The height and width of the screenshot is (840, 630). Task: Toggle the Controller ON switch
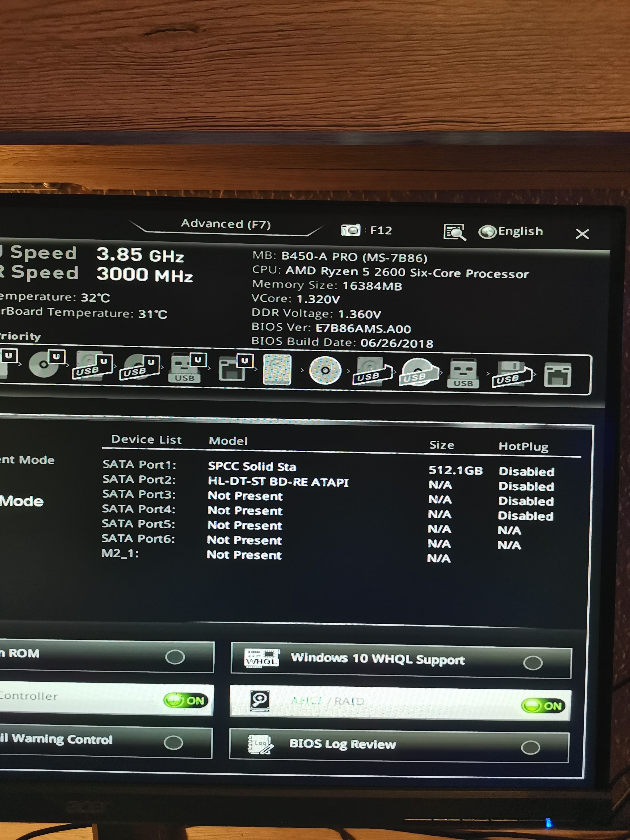click(186, 700)
